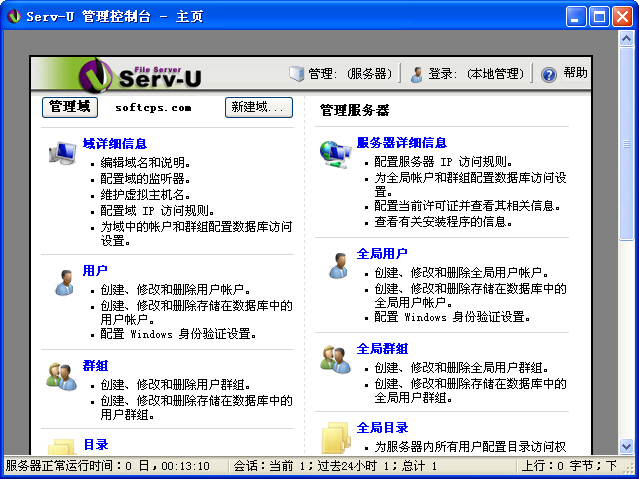The image size is (639, 479).
Task: Click the scrollbar down arrow
Action: coord(626,446)
